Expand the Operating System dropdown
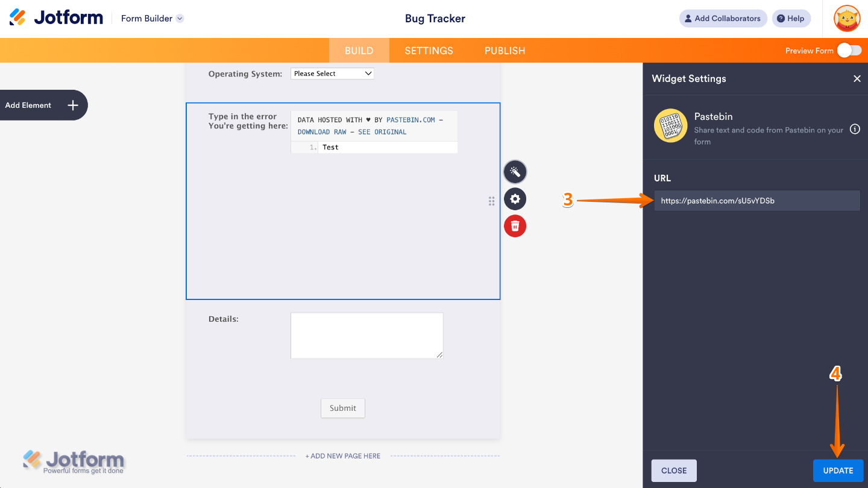The height and width of the screenshot is (488, 868). (x=332, y=74)
